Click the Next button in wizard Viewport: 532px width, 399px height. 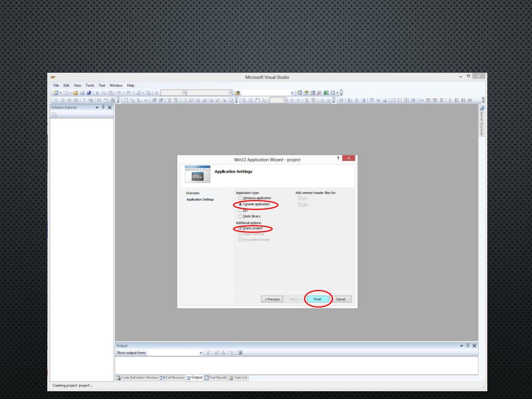click(295, 299)
